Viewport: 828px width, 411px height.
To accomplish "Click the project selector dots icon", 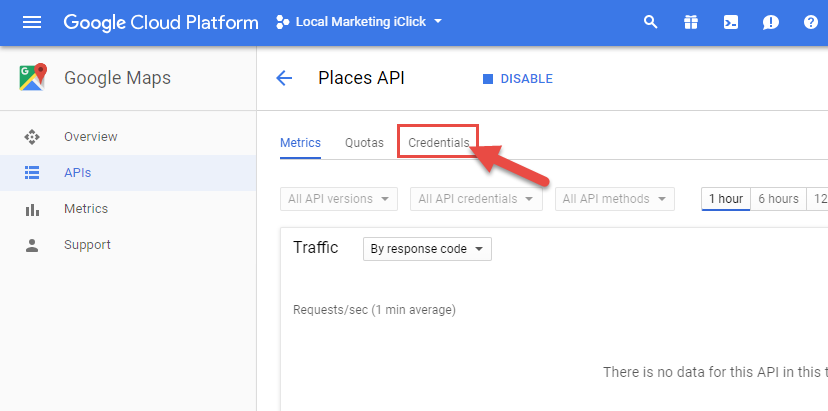I will pos(283,22).
